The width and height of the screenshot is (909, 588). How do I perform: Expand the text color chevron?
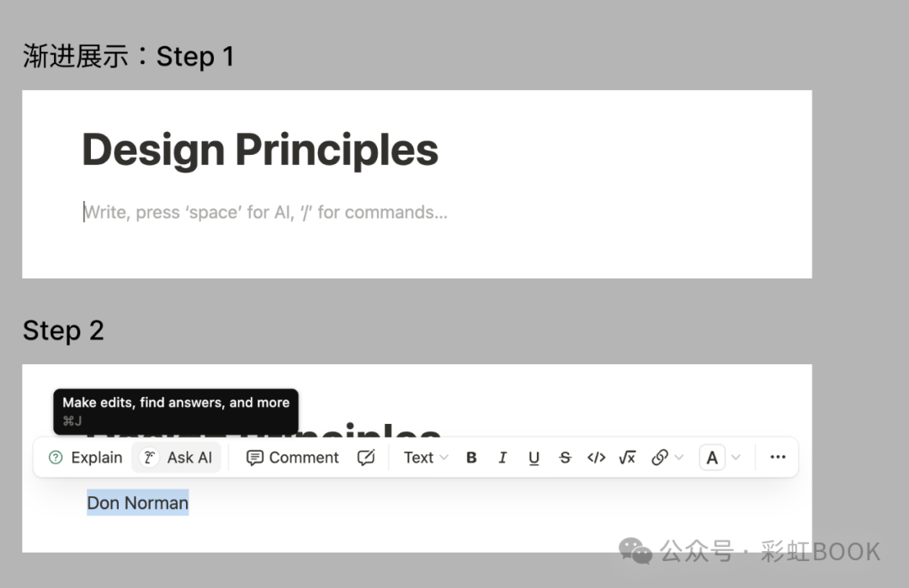point(736,458)
